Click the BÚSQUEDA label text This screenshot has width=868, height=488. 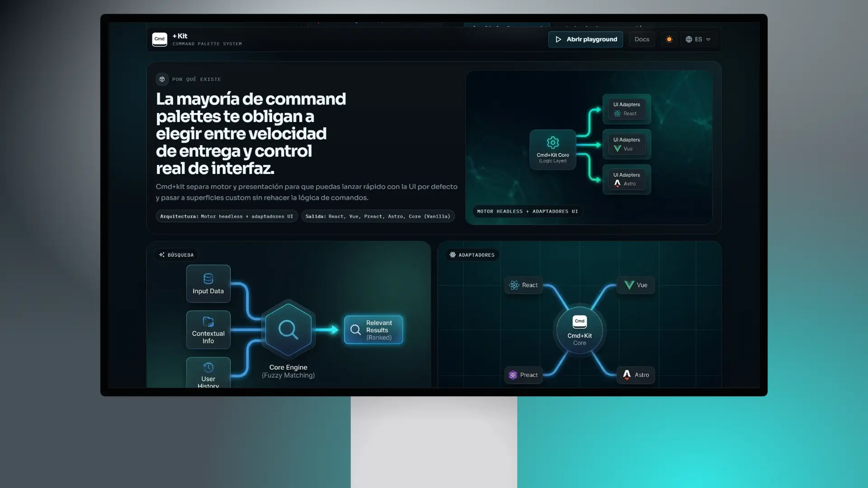(x=180, y=255)
